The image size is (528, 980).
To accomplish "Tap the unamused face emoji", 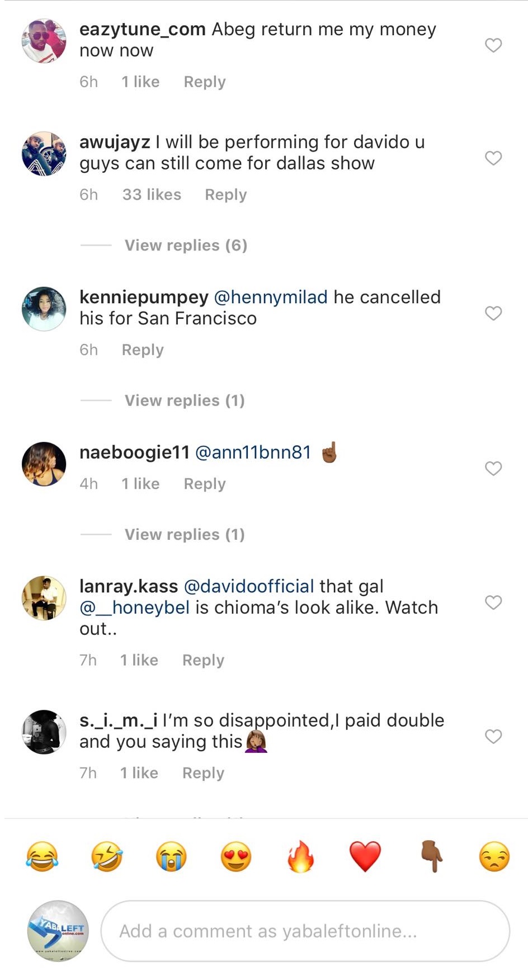I will 494,856.
